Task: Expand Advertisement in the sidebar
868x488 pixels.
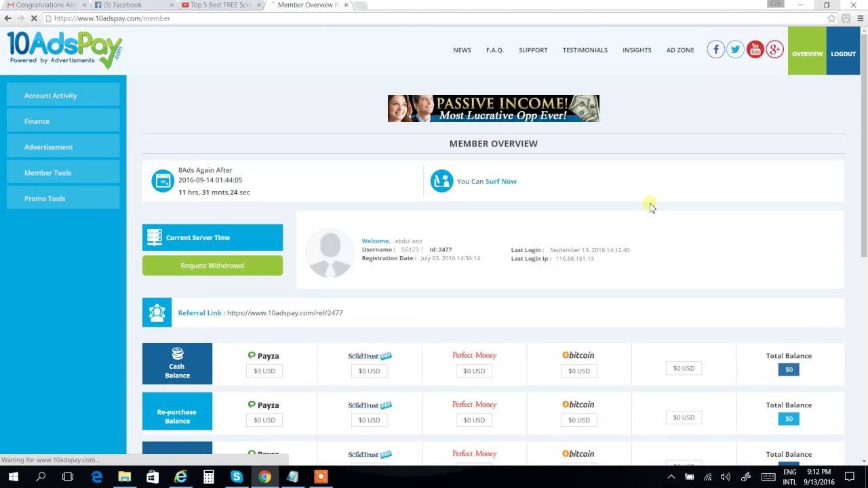Action: point(63,147)
